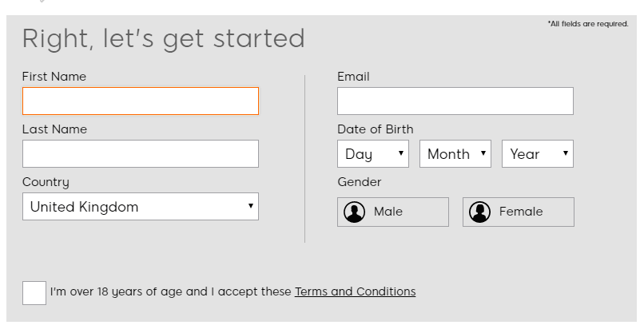Click the "Right, let's get started" heading
Image resolution: width=644 pixels, height=329 pixels.
point(164,39)
